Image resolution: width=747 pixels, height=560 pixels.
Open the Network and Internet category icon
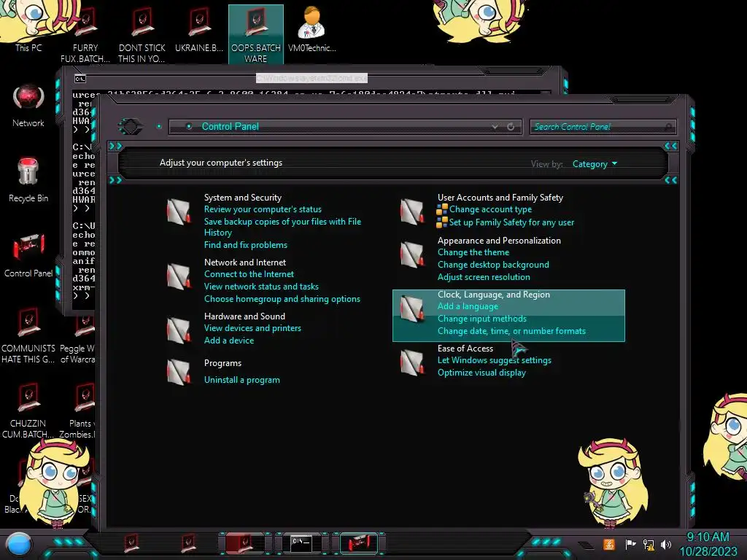click(x=179, y=276)
